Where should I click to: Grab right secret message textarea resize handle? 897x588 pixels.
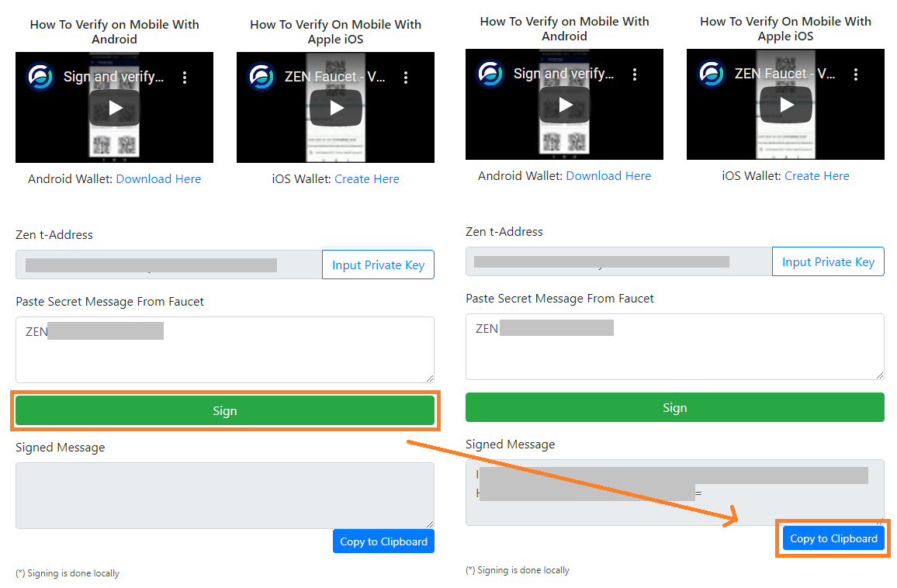(x=880, y=375)
